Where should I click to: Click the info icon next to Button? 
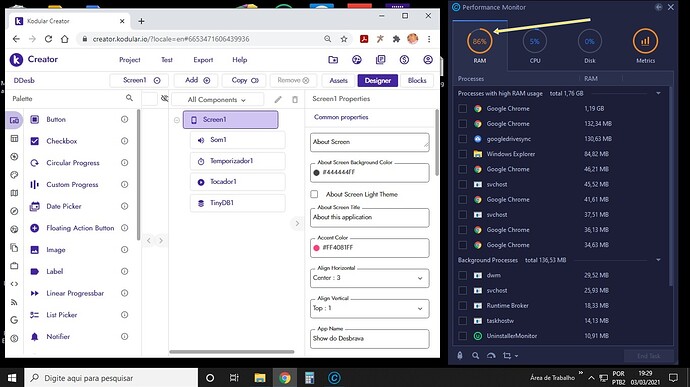[x=125, y=119]
